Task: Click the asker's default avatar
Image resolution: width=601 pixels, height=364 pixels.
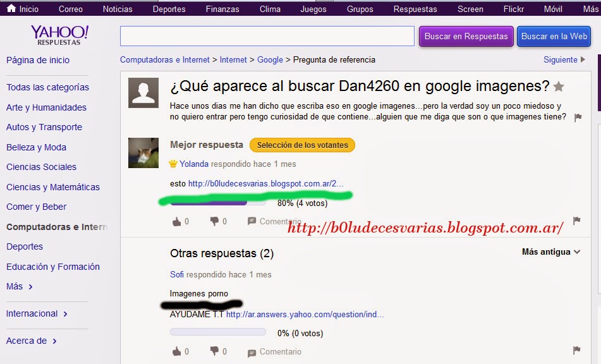Action: tap(143, 93)
